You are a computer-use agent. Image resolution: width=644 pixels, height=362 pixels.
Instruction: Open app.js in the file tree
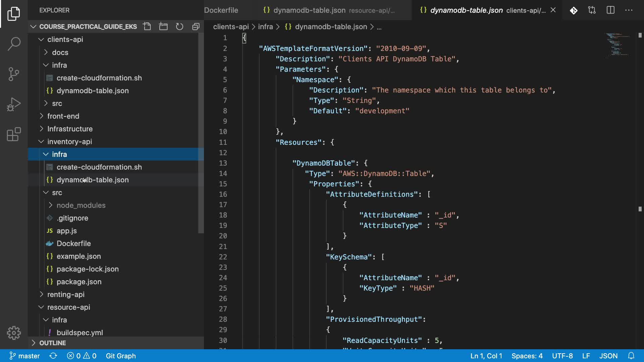tap(66, 231)
